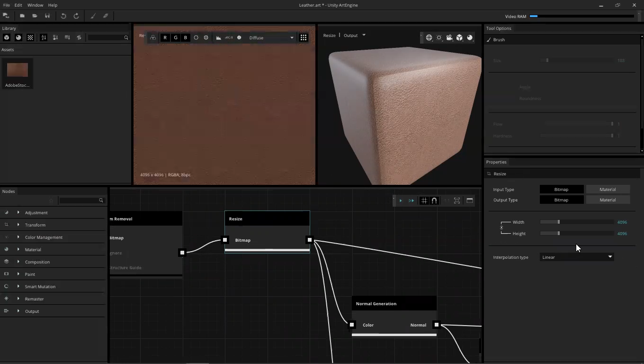Set Input Type to Bitmap
644x364 pixels.
click(561, 190)
